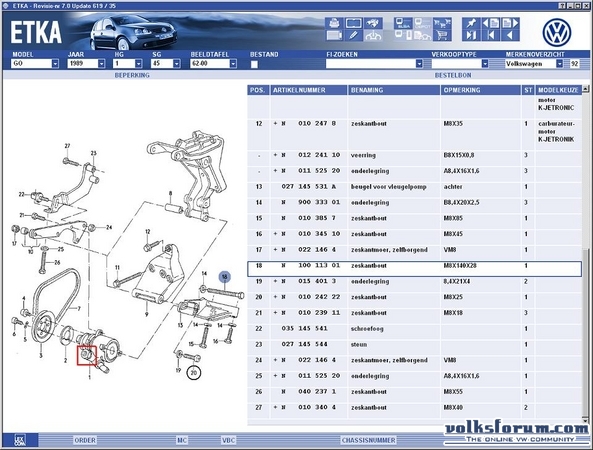Click MC in the bottom bar
The height and width of the screenshot is (450, 593).
click(x=182, y=440)
